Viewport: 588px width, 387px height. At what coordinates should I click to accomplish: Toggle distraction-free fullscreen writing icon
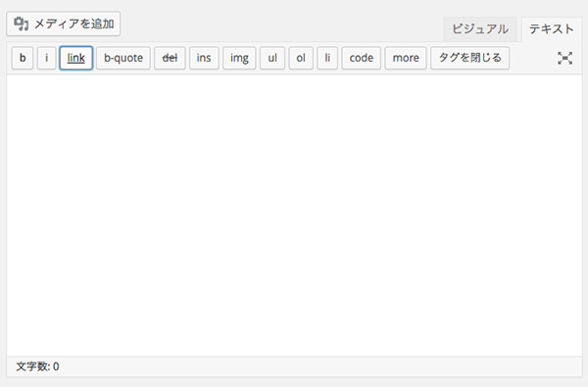[564, 58]
